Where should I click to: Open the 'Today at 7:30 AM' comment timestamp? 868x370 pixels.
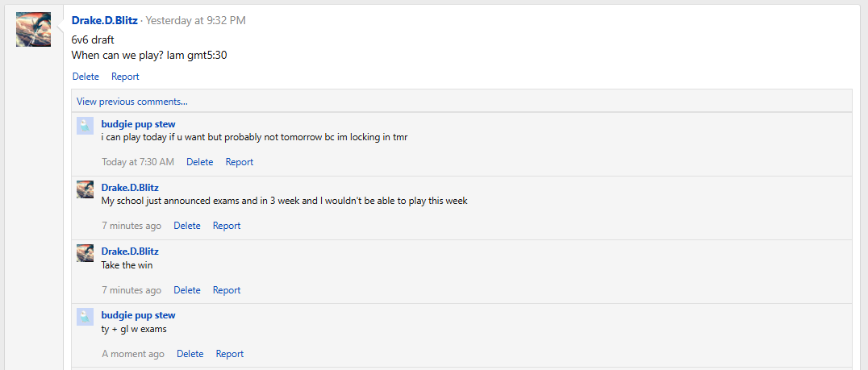(x=137, y=162)
